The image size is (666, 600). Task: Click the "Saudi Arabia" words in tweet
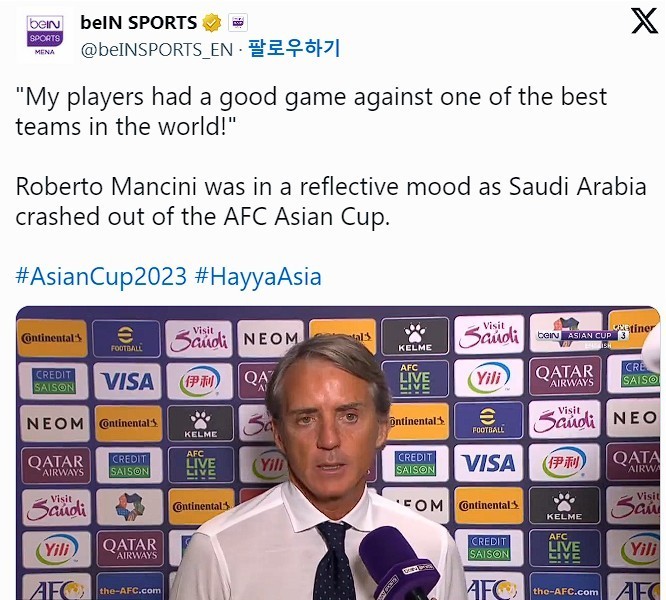(577, 188)
